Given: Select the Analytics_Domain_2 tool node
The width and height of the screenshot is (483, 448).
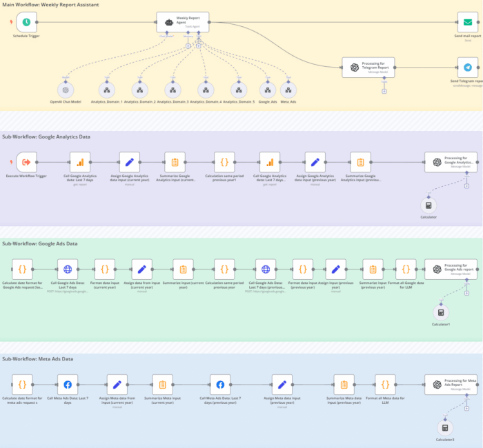Looking at the screenshot, I should (x=140, y=90).
